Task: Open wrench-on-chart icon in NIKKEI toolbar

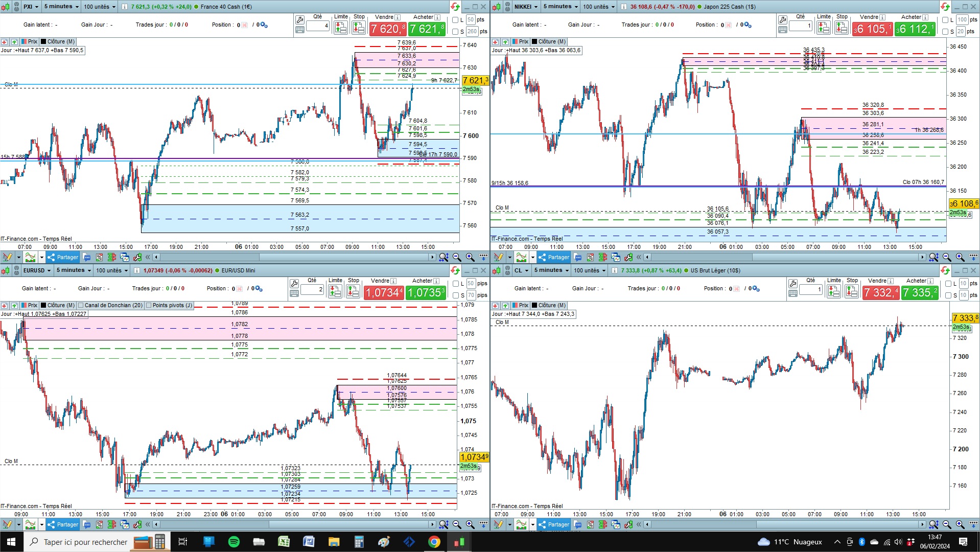Action: pyautogui.click(x=628, y=257)
